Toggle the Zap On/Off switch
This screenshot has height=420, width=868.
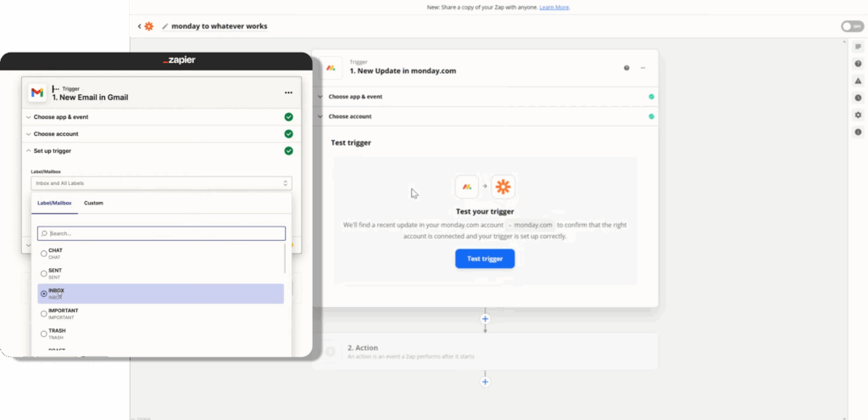coord(852,26)
